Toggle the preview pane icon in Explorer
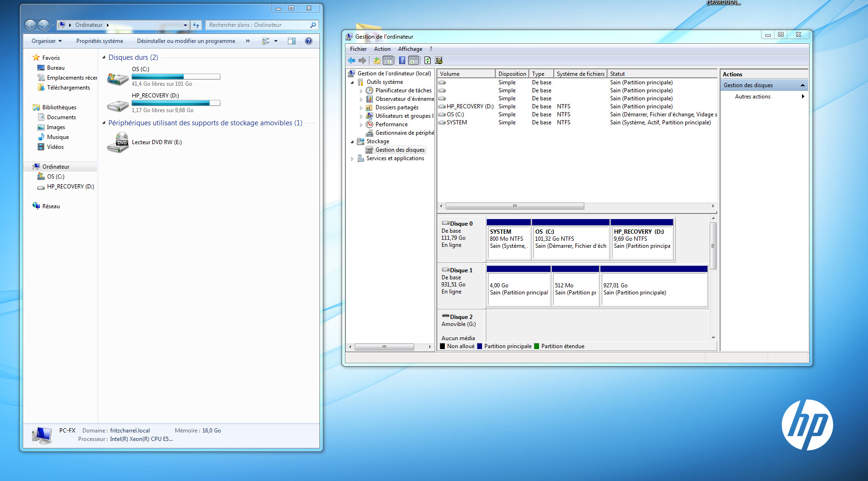 point(292,41)
